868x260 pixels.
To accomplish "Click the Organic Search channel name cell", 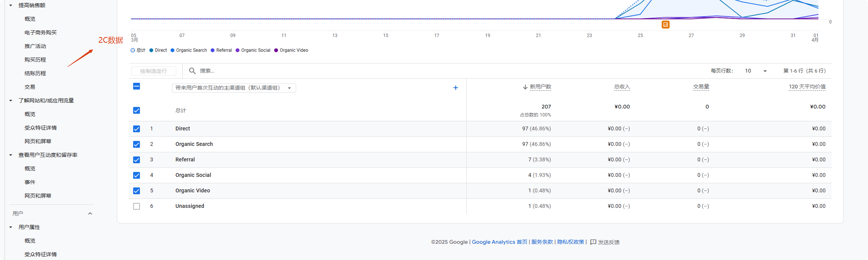I will (194, 144).
